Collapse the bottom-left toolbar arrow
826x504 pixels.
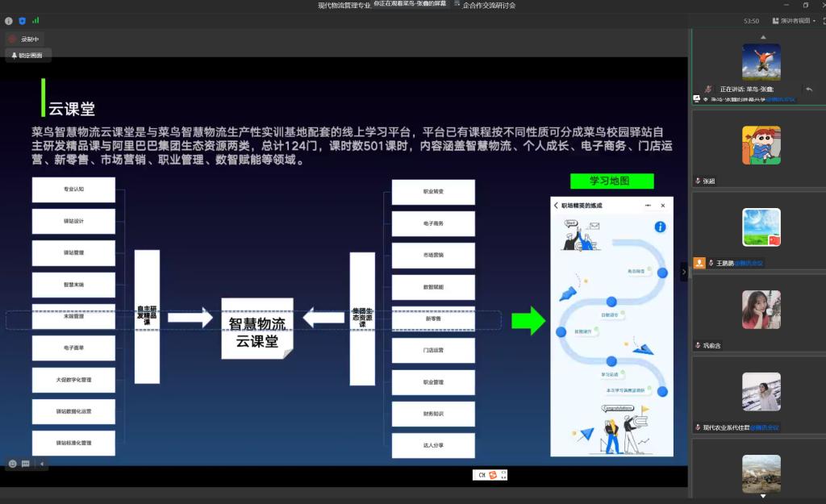[42, 464]
